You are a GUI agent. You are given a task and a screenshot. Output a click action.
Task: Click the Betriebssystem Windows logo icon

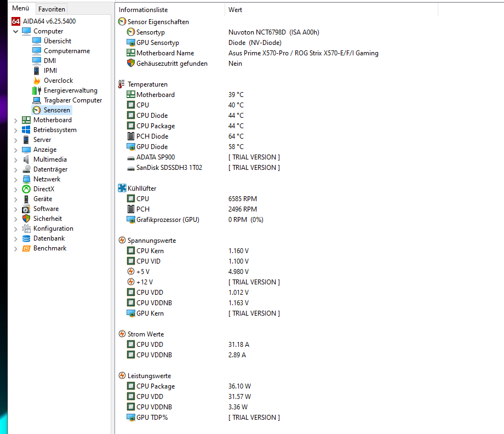pos(26,130)
